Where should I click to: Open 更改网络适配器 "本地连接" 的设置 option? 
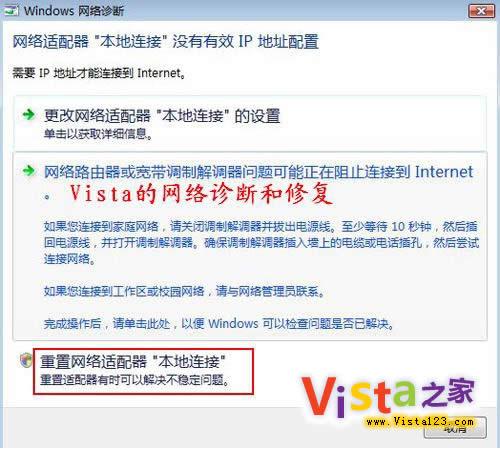(x=162, y=116)
